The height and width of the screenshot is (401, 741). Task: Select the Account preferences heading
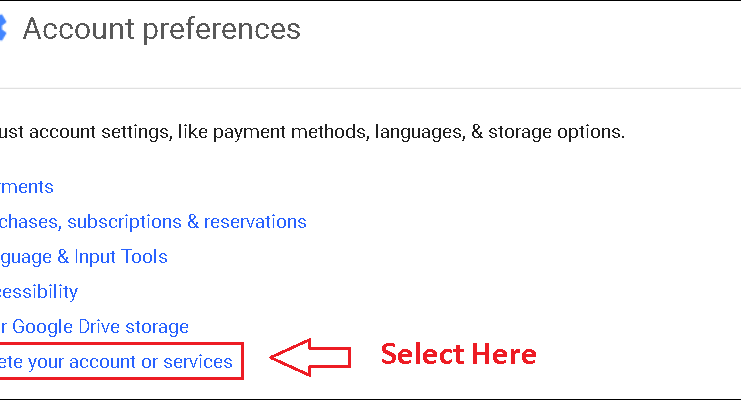tap(162, 29)
